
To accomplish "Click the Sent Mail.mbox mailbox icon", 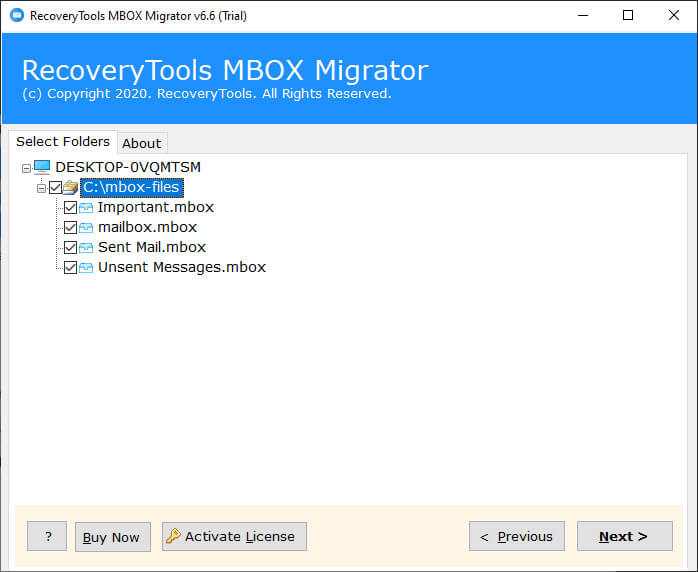I will [86, 247].
